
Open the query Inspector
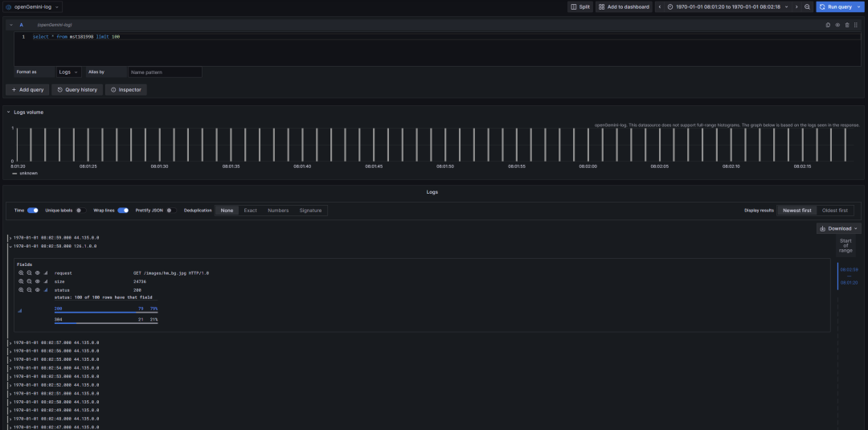tap(125, 90)
